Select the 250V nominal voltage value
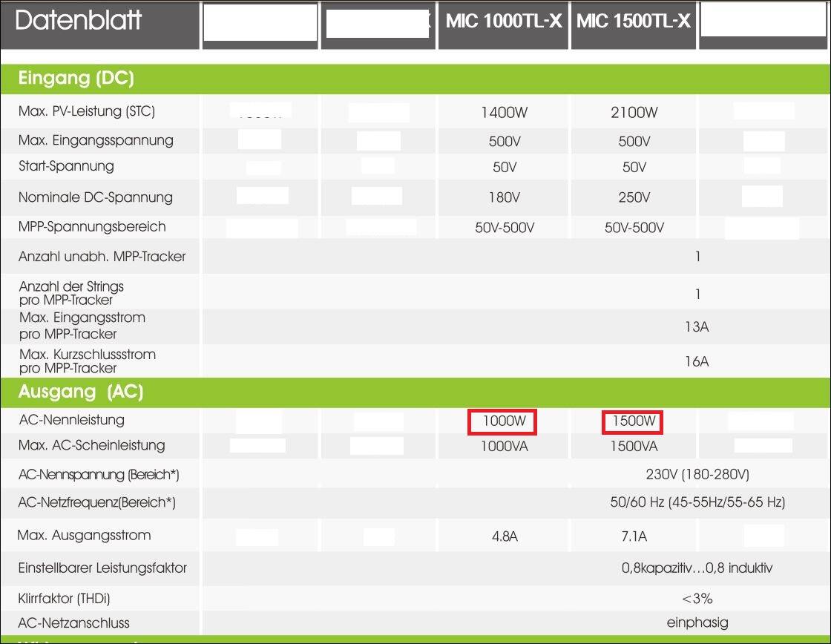The height and width of the screenshot is (644, 831). pyautogui.click(x=634, y=197)
